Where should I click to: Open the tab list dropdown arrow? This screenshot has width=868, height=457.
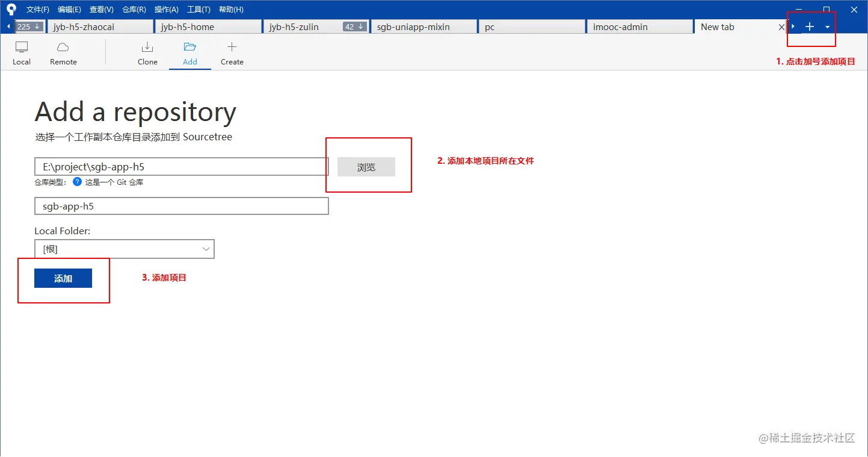coord(828,27)
